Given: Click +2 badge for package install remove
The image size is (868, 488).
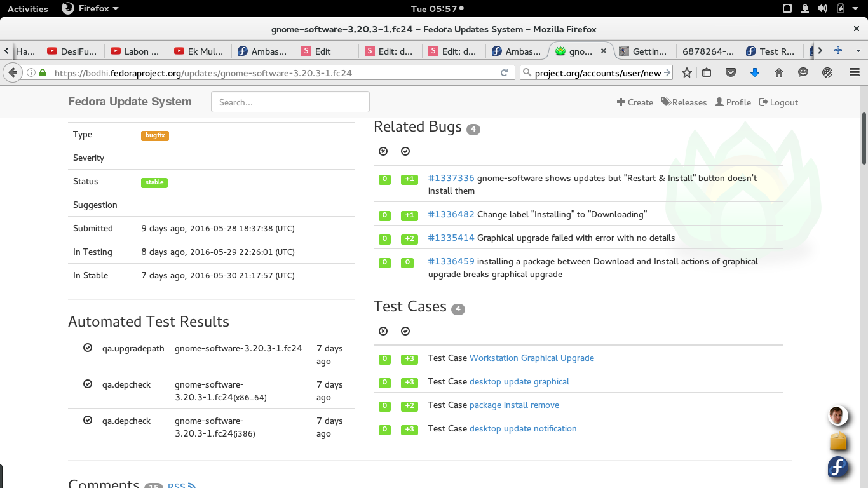Looking at the screenshot, I should tap(409, 406).
